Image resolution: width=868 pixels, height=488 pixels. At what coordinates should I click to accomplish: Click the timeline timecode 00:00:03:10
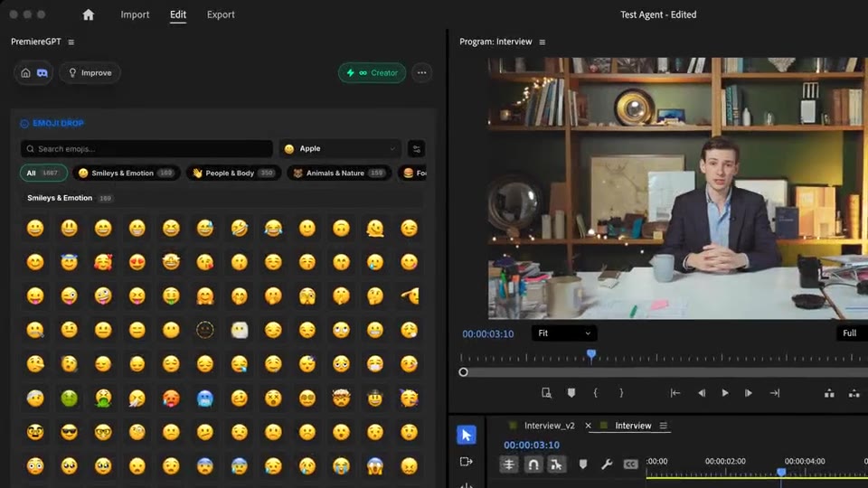[x=532, y=445]
